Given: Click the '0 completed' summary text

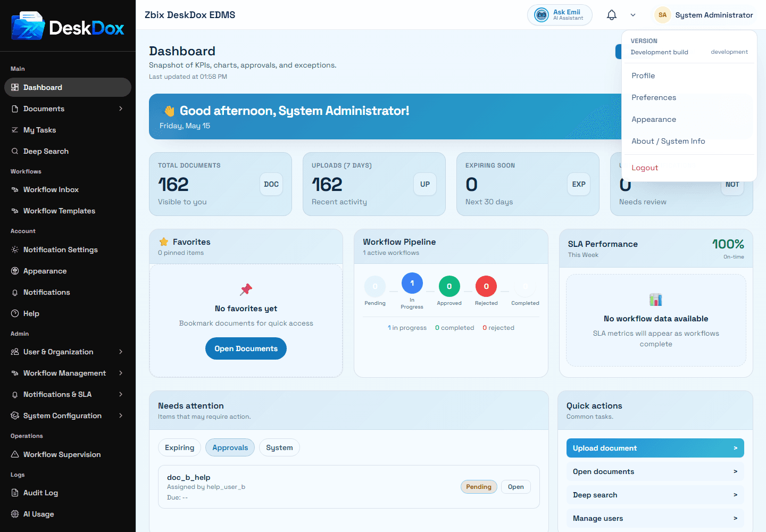Looking at the screenshot, I should [x=455, y=328].
